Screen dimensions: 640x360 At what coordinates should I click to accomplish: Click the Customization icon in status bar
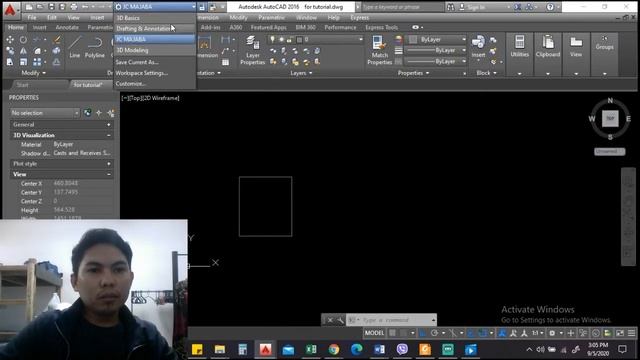[x=631, y=333]
